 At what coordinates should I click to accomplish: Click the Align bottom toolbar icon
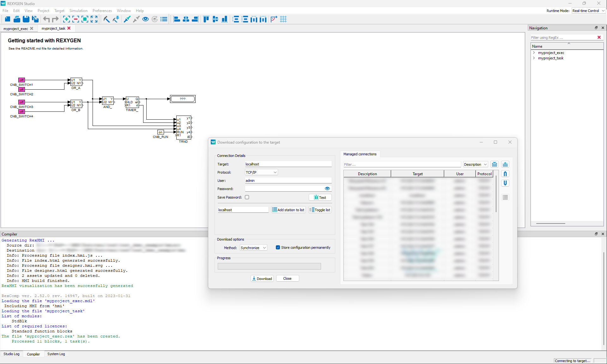coord(224,19)
